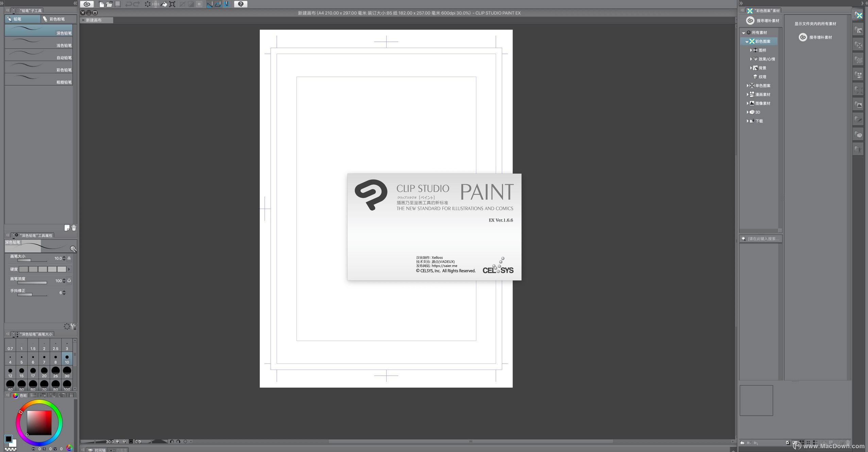The height and width of the screenshot is (452, 868).
Task: Select the 浅色铅笔 pencil preset
Action: pos(38,43)
